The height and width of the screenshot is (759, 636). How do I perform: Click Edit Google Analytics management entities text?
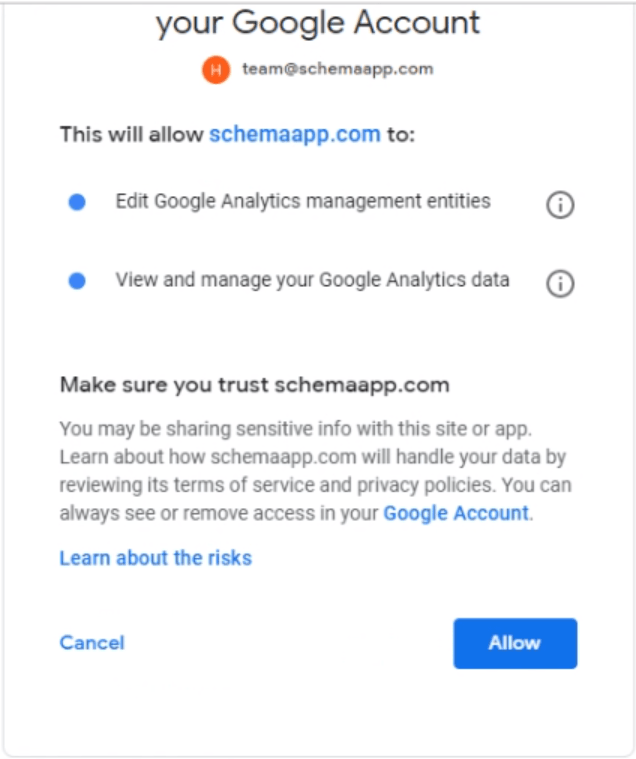(303, 201)
